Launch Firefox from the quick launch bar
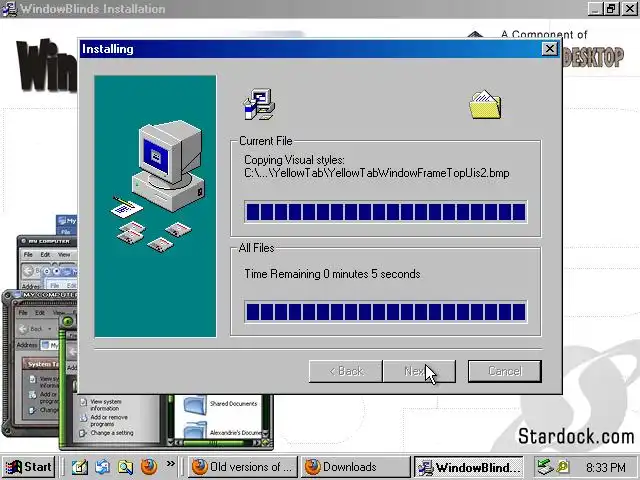This screenshot has height=480, width=640. tap(149, 467)
